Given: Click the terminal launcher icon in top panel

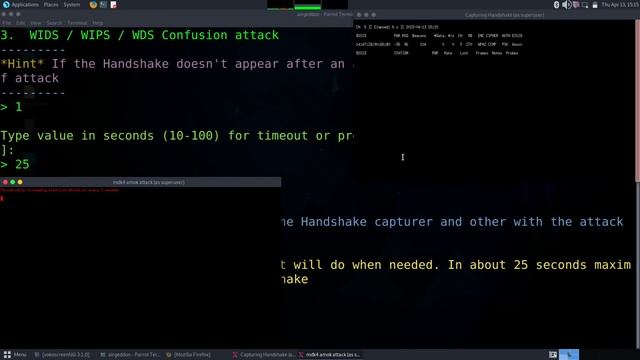Looking at the screenshot, I should [103, 5].
